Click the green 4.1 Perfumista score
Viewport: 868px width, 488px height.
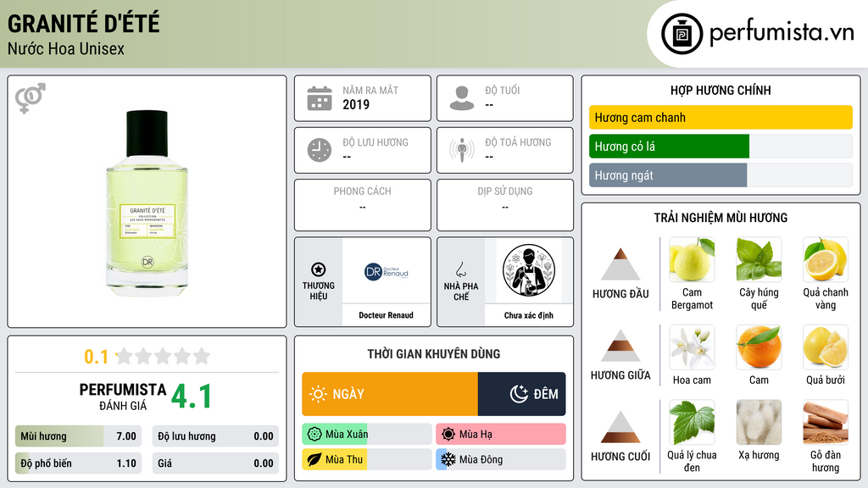[x=192, y=396]
